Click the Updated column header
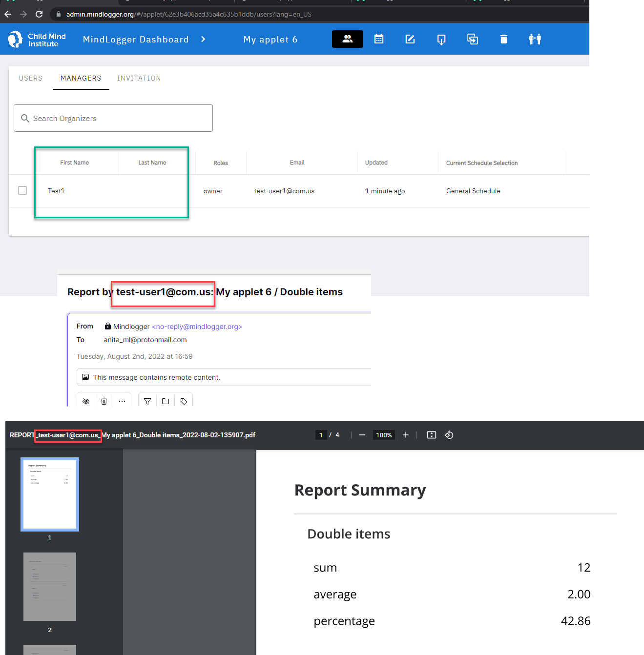 coord(376,163)
